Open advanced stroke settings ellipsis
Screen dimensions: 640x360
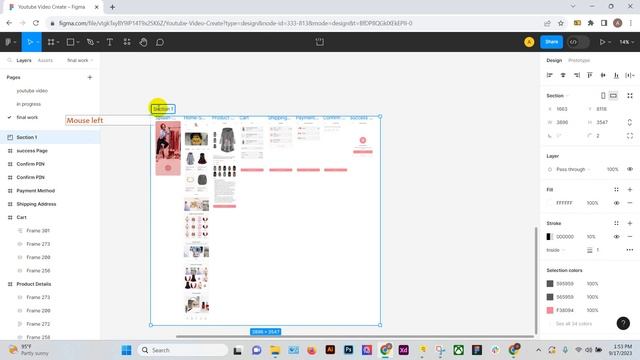click(630, 250)
